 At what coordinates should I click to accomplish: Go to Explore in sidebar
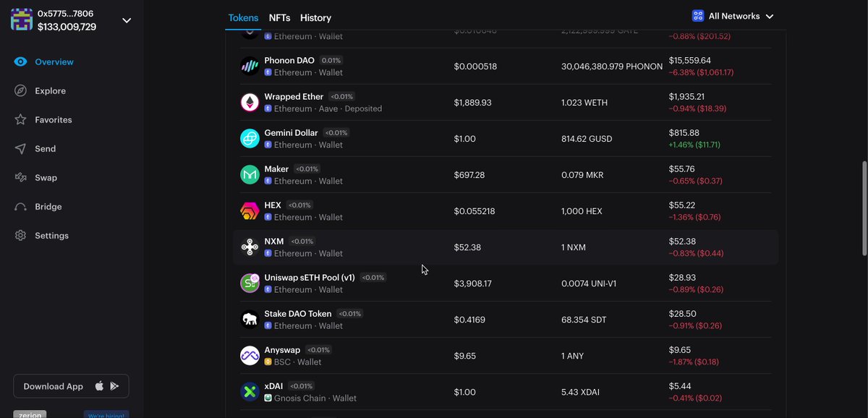[50, 91]
